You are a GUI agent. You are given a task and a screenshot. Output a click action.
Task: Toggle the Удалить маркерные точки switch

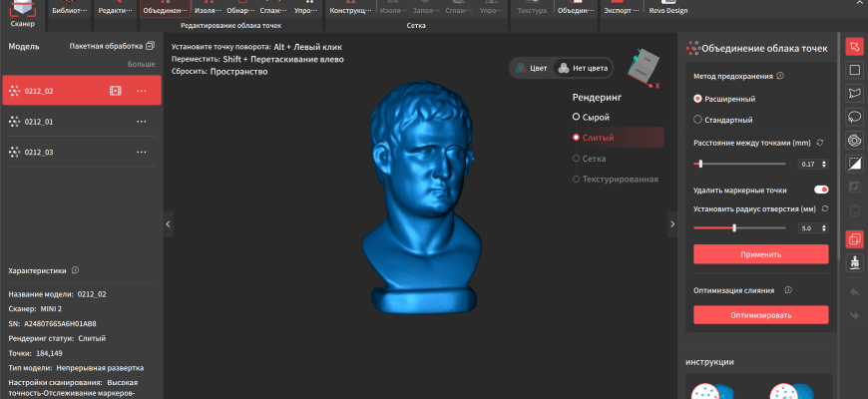821,190
